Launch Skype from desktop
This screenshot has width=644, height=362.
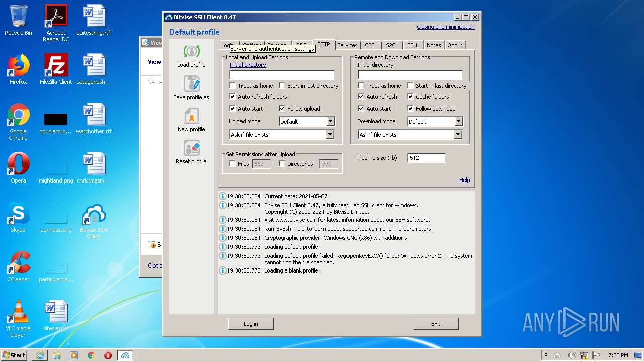18,217
